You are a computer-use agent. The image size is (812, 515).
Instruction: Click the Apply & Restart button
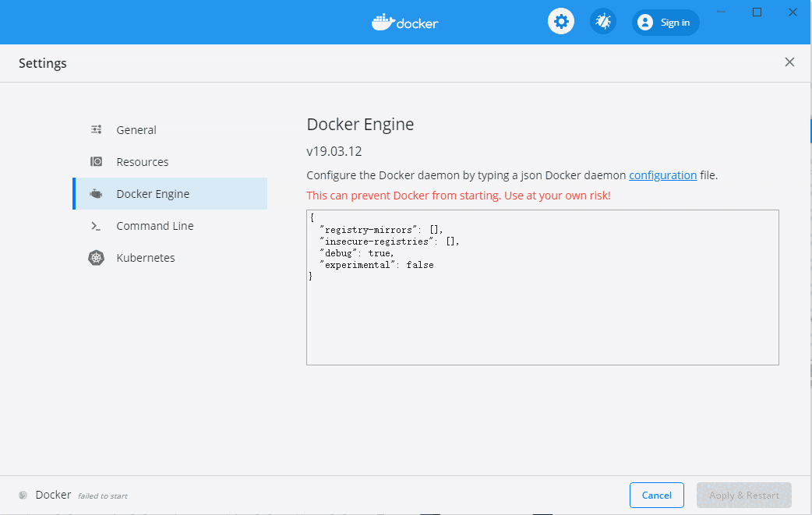click(x=743, y=495)
